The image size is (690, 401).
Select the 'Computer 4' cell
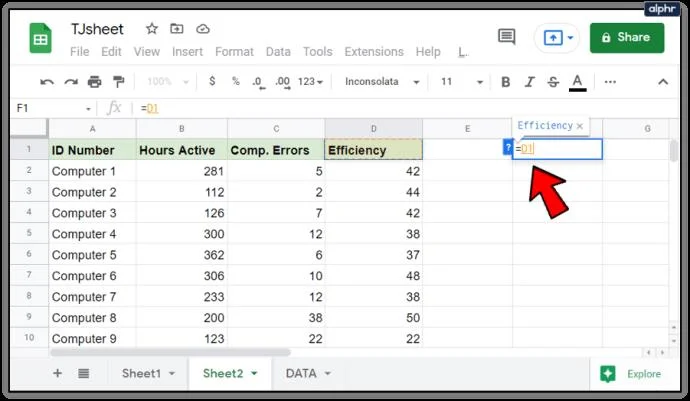point(92,234)
